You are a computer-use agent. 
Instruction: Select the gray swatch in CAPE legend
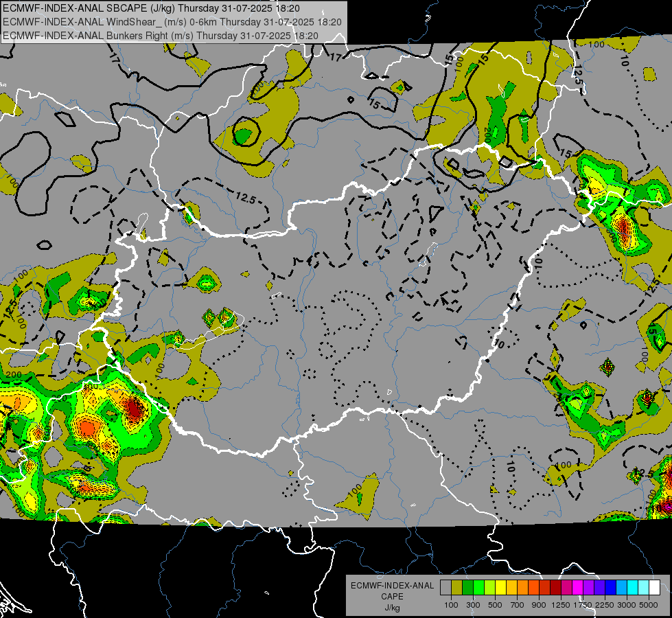tap(445, 588)
